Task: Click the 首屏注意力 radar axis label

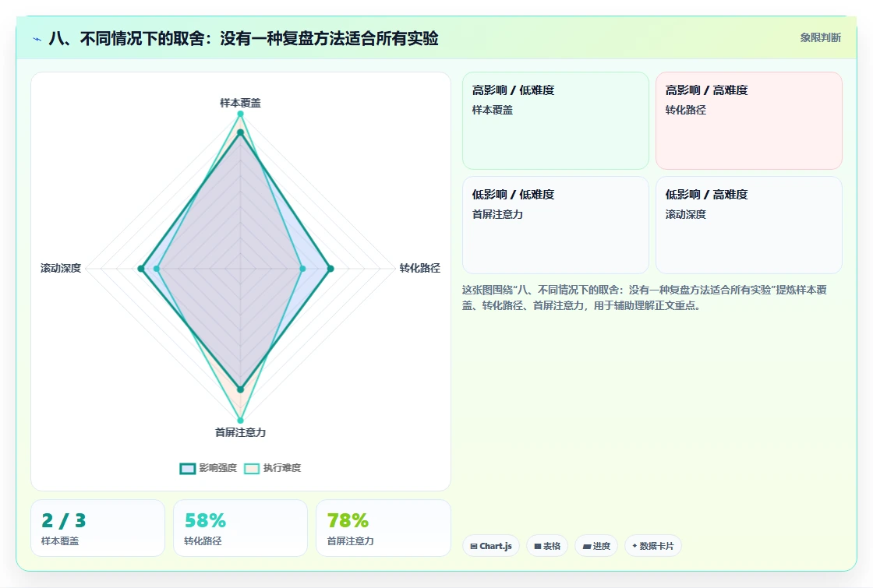Action: [240, 432]
